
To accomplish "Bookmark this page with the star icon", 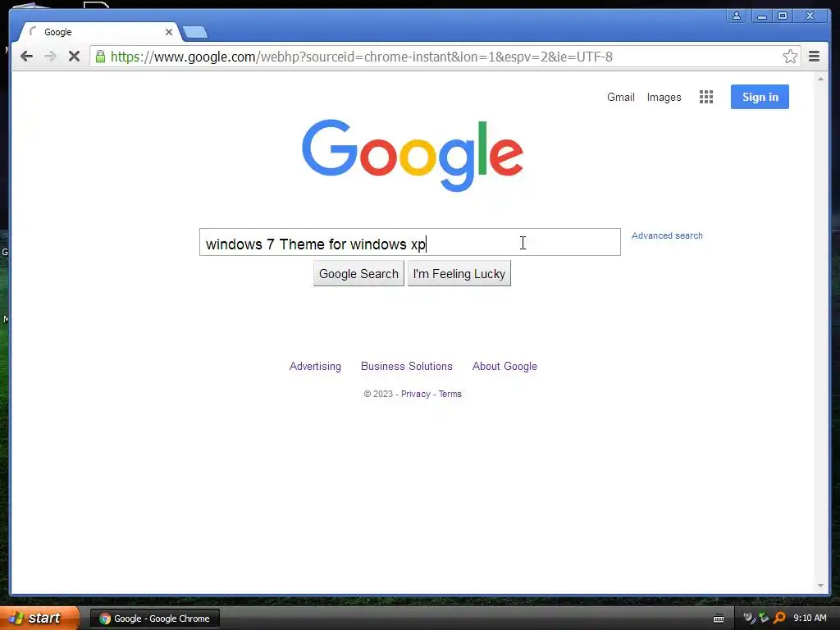I will pyautogui.click(x=790, y=57).
